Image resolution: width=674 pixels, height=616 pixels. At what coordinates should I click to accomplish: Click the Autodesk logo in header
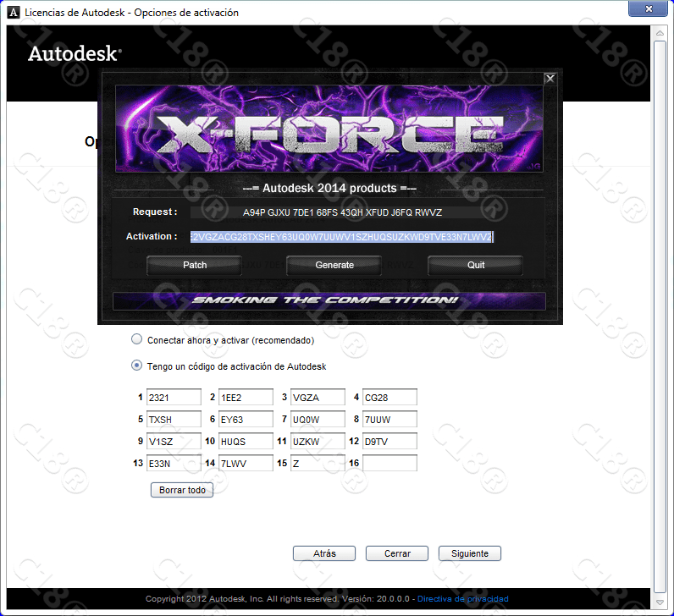[75, 53]
